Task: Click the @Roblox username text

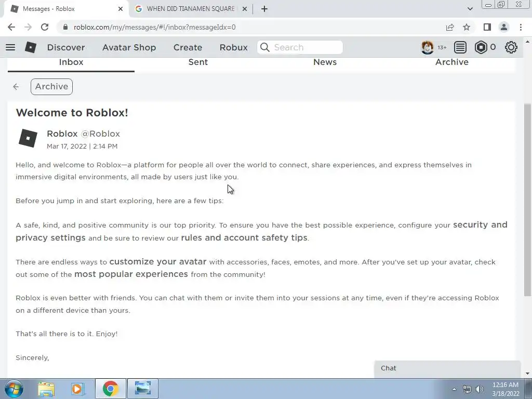Action: click(100, 134)
